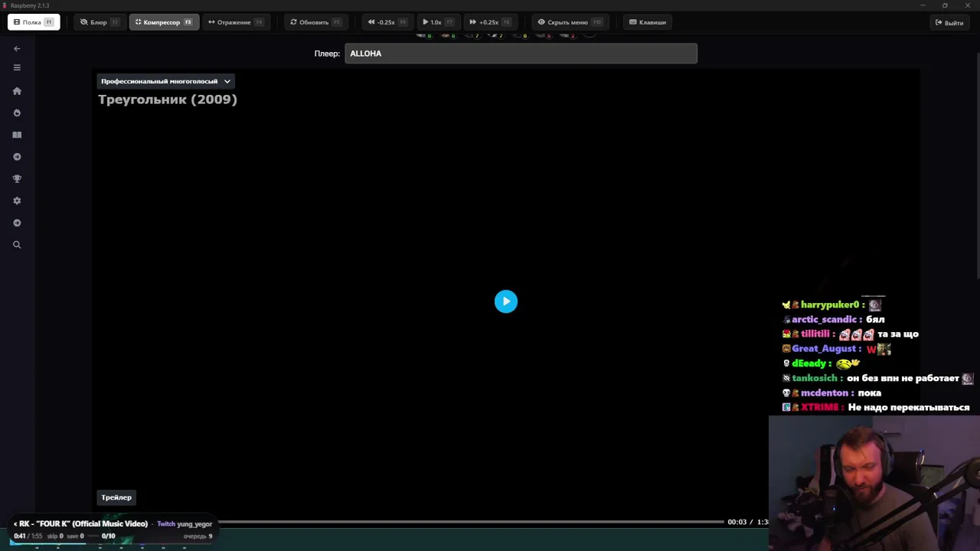Click the 00:03 video time readout

737,522
